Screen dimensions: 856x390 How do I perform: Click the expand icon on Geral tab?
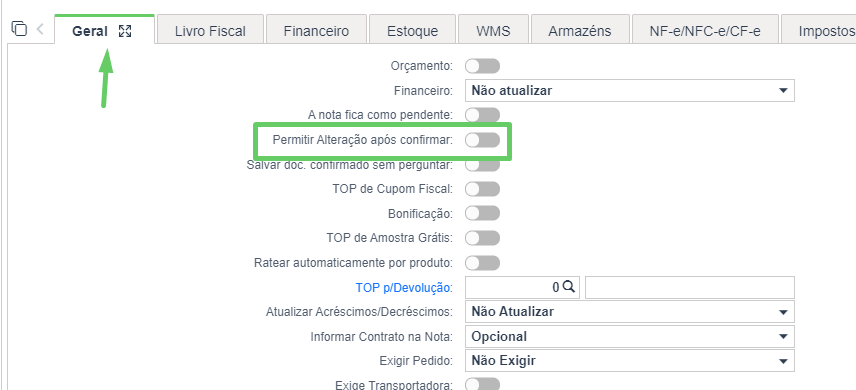point(125,31)
